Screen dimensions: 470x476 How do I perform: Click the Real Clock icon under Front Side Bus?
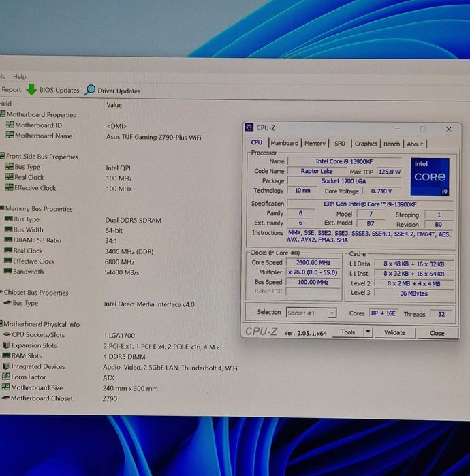10,176
